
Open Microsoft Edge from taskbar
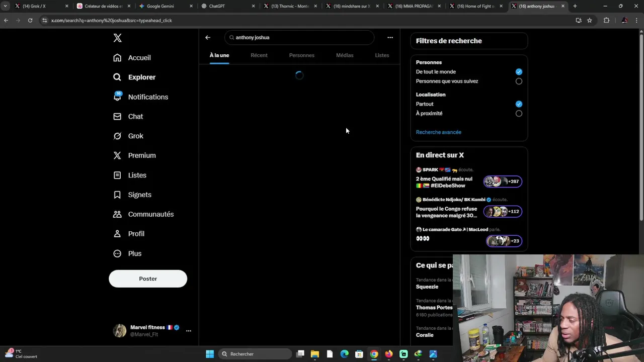[345, 354]
